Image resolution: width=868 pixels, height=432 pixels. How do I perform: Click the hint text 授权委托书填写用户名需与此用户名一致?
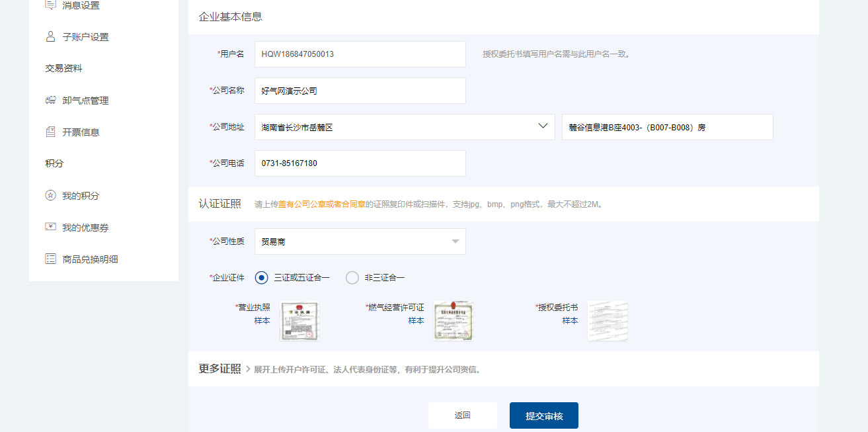[x=556, y=54]
